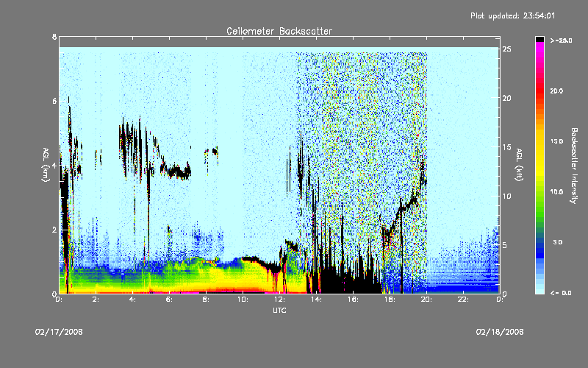
Task: Select the '16:' hour tick on the UTC axis
Action: (x=354, y=300)
